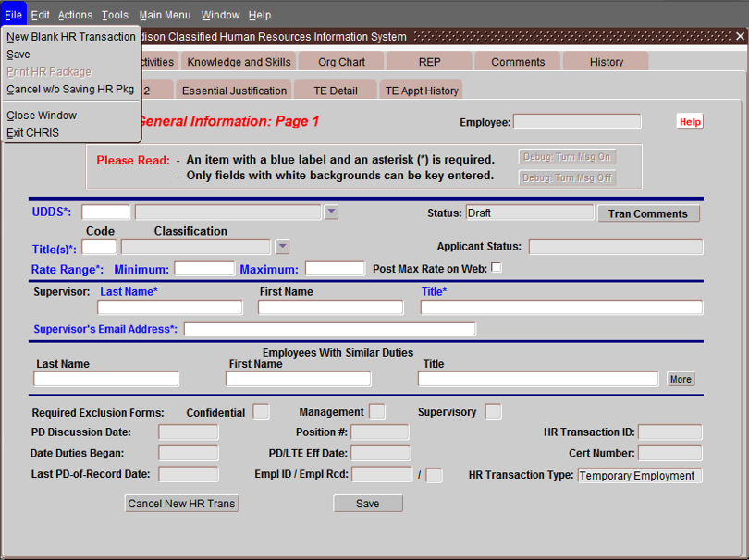
Task: Click the Date Duties Began field
Action: (x=189, y=453)
